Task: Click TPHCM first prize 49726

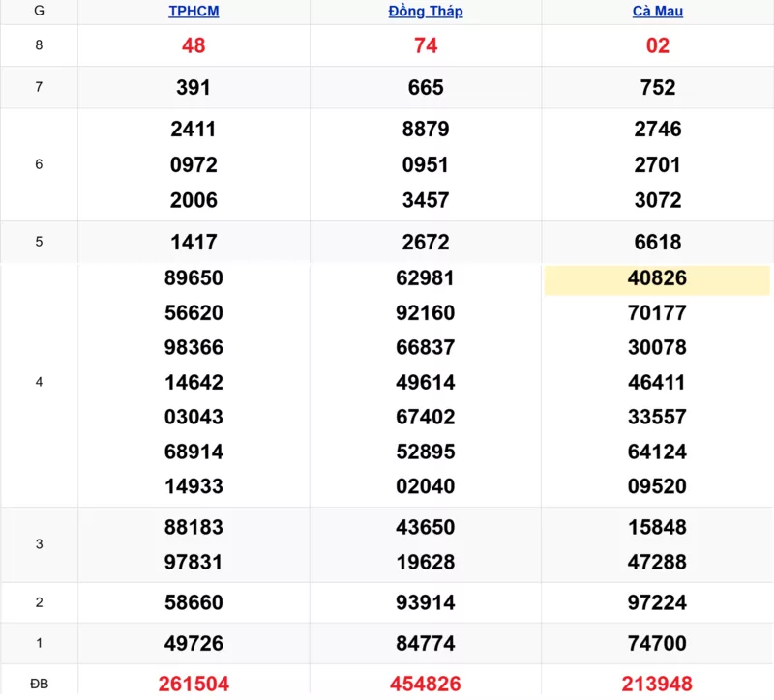Action: (x=193, y=643)
